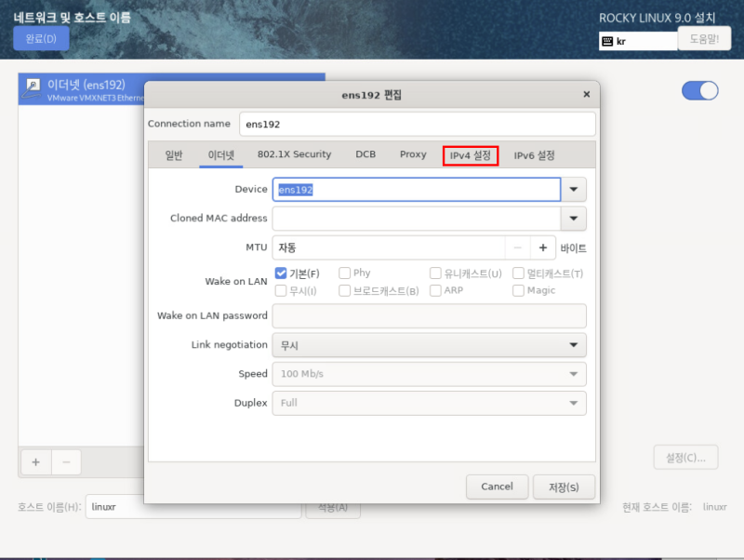Enable Magic Wake on LAN option

point(518,290)
